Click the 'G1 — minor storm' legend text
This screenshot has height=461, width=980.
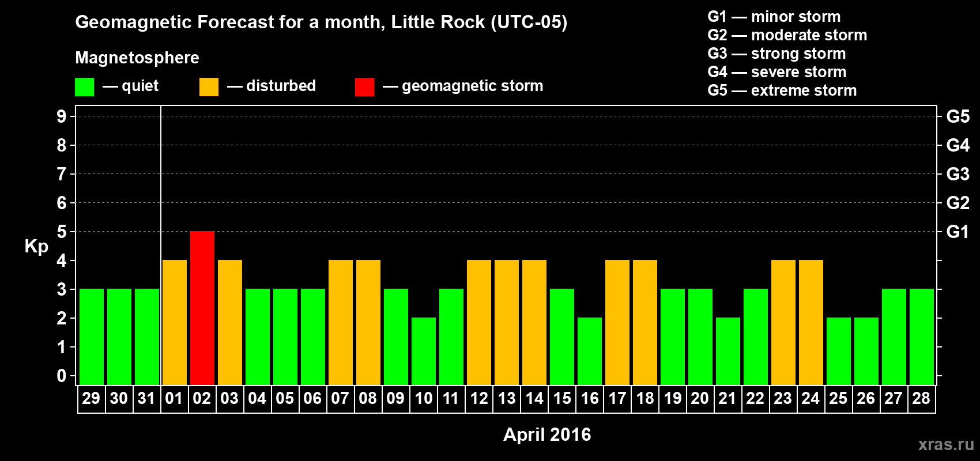774,17
